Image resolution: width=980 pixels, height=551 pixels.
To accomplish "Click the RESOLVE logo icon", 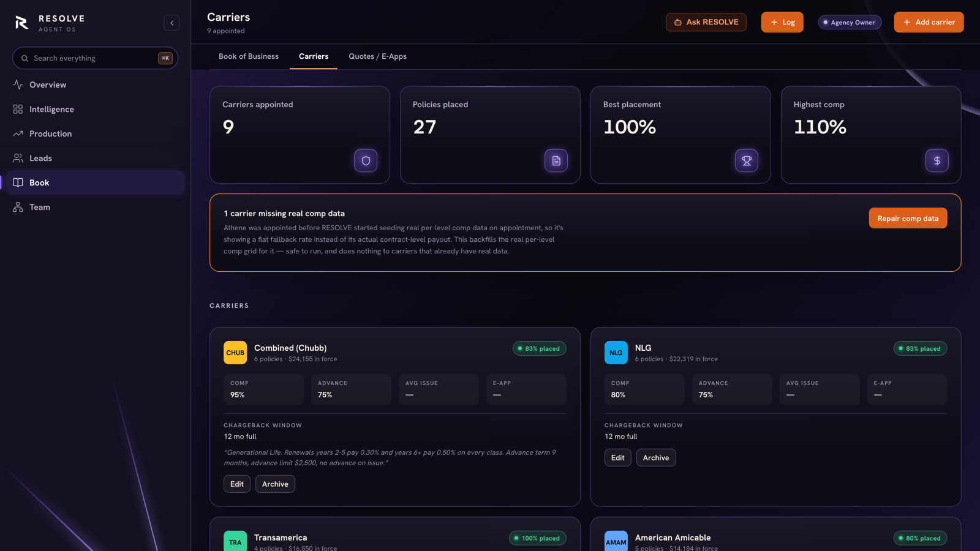I will [x=21, y=23].
